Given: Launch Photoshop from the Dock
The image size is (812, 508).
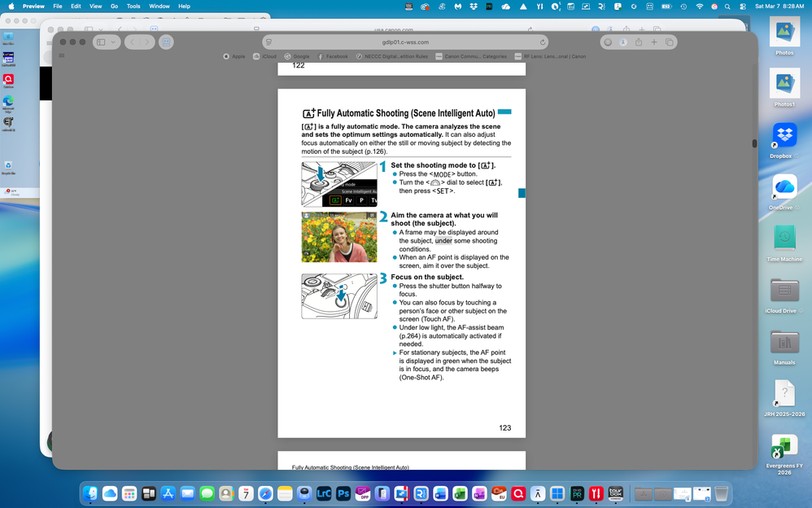Looking at the screenshot, I should coord(343,493).
